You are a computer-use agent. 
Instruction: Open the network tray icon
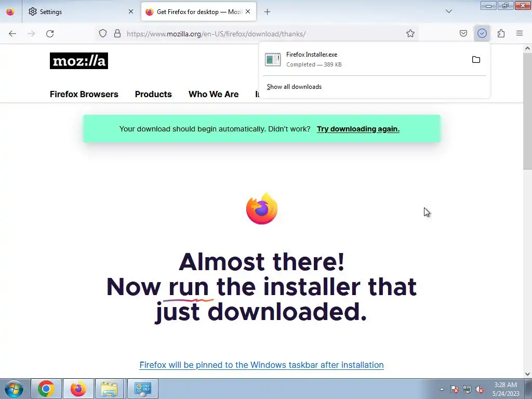[467, 389]
